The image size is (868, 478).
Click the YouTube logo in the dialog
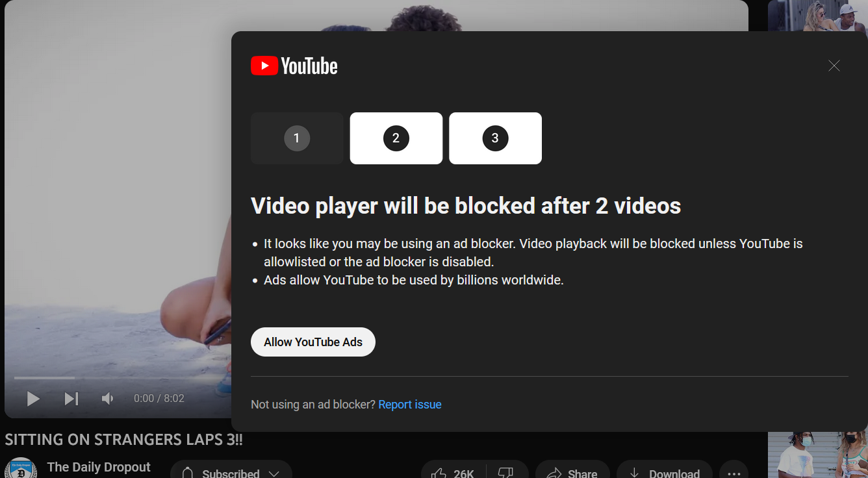294,66
